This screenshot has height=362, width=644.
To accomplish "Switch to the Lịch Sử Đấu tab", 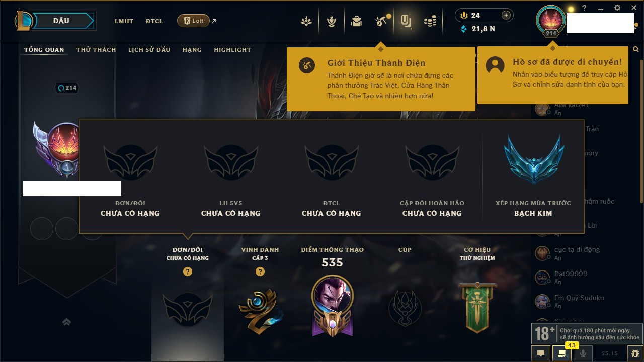I will 149,50.
